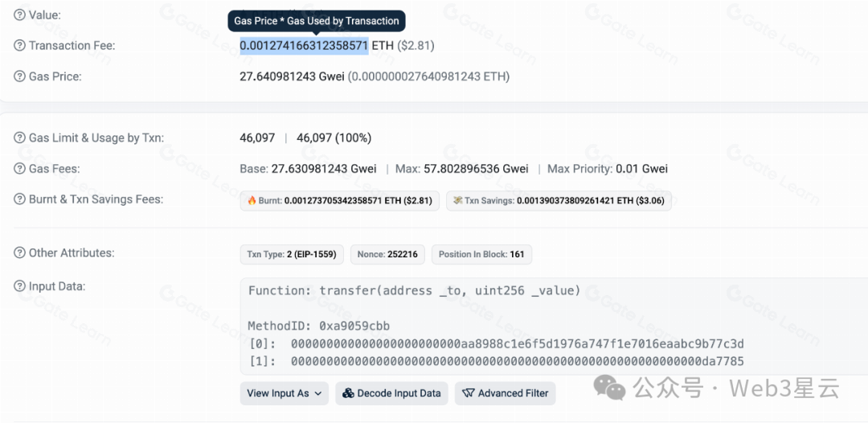Click the Txn Savings badge

click(x=559, y=200)
